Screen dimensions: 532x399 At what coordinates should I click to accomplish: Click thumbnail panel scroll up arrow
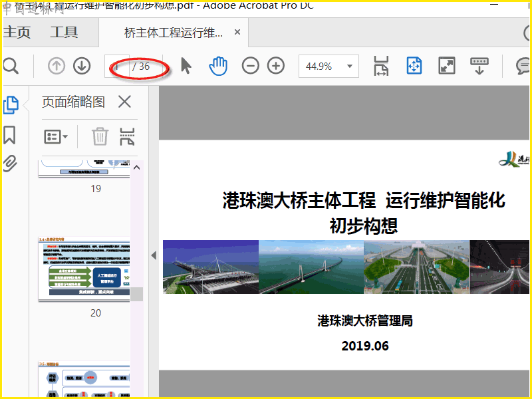coord(137,168)
